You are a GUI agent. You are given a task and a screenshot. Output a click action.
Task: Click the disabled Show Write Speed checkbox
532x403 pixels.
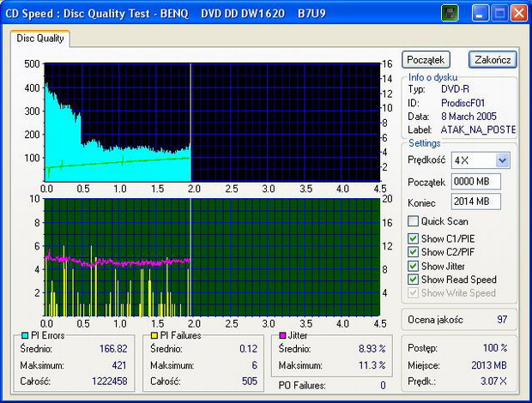tap(413, 293)
